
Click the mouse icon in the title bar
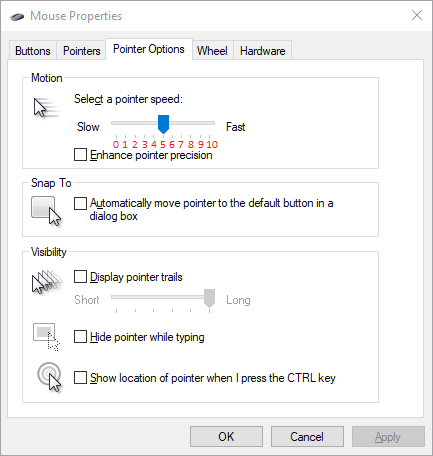(17, 16)
